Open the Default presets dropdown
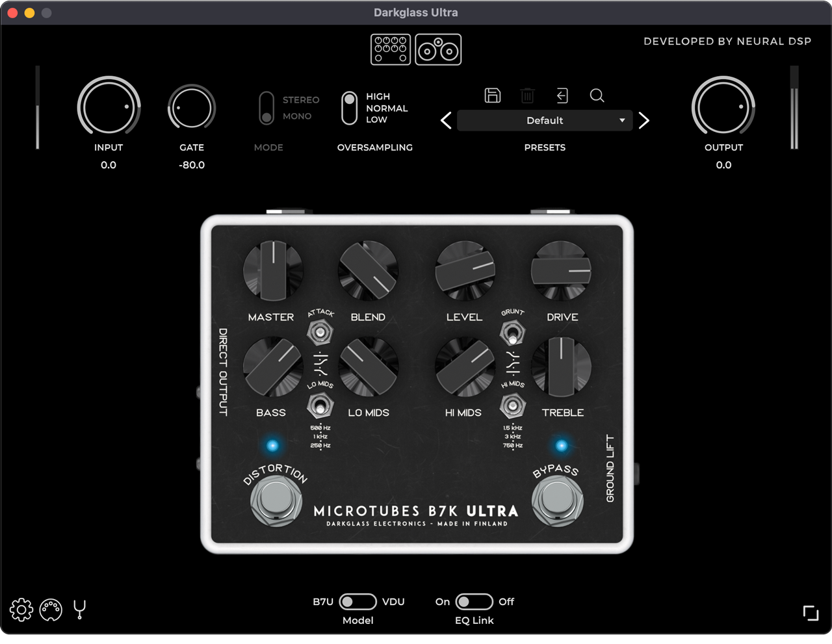Viewport: 832px width, 644px height. [545, 120]
